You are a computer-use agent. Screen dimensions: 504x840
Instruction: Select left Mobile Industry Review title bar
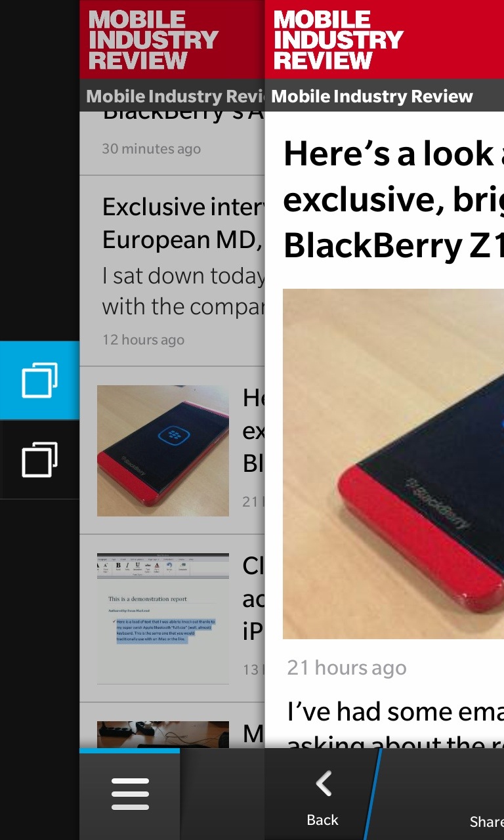[173, 96]
